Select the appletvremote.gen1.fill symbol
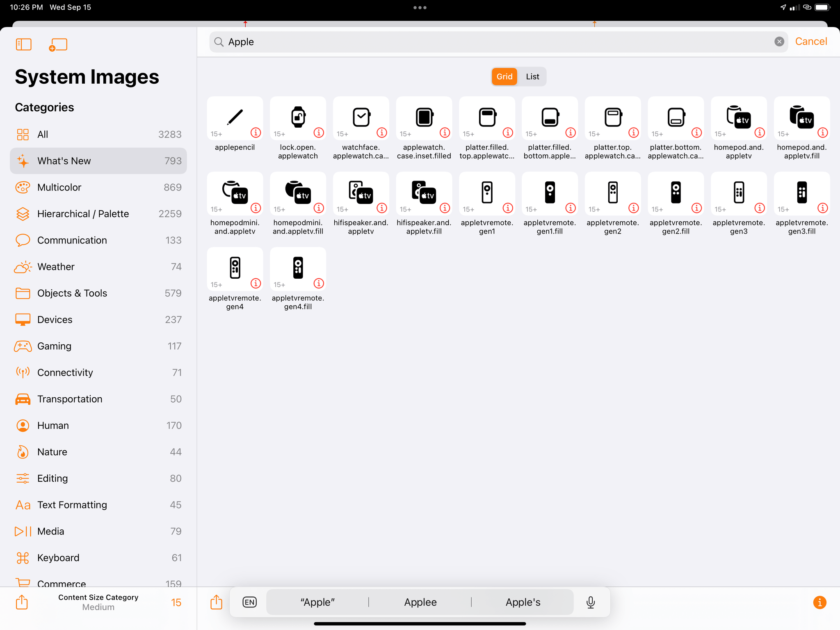 tap(550, 193)
